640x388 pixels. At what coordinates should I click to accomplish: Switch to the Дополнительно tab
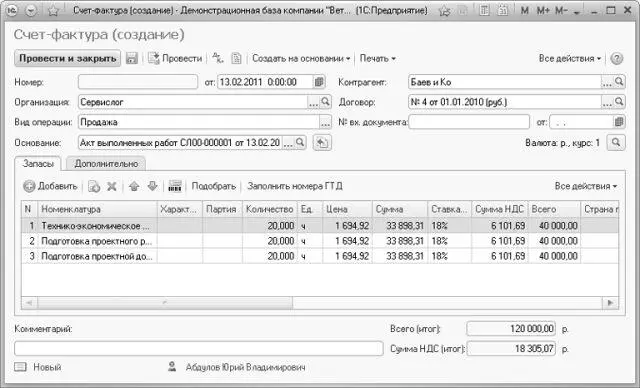click(106, 164)
